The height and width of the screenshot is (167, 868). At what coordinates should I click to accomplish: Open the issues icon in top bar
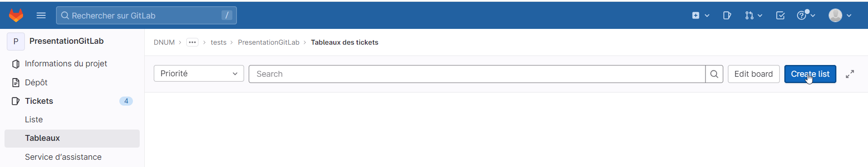point(727,15)
